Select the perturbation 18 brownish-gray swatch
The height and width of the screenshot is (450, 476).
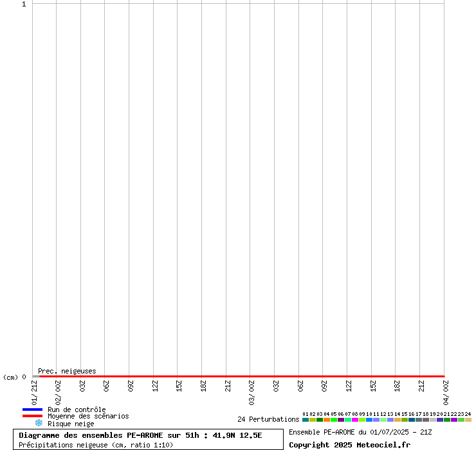pos(426,420)
